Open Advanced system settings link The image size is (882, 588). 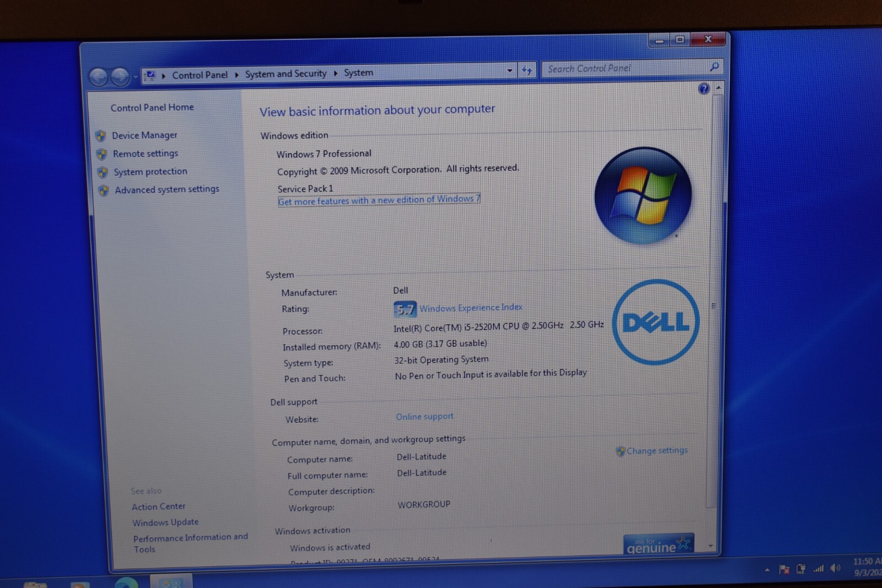click(x=167, y=189)
